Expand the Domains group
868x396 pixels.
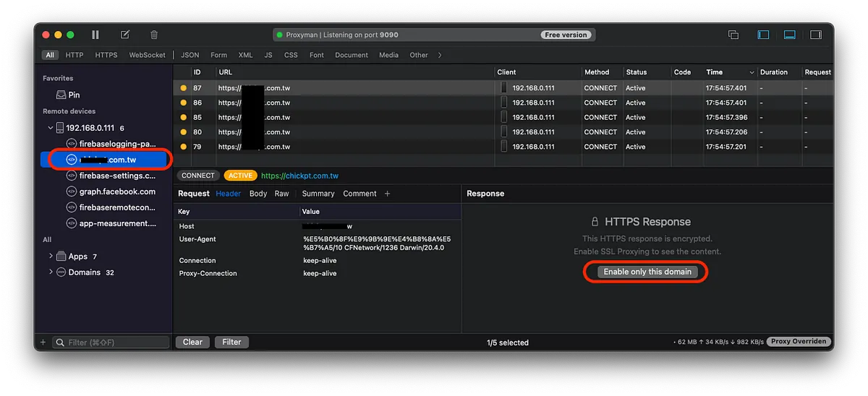tap(51, 272)
